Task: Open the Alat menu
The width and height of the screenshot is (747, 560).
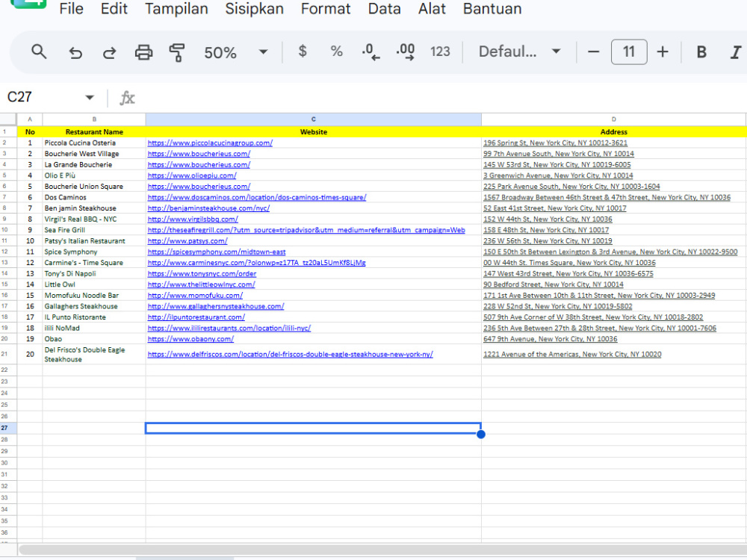Action: pyautogui.click(x=432, y=8)
